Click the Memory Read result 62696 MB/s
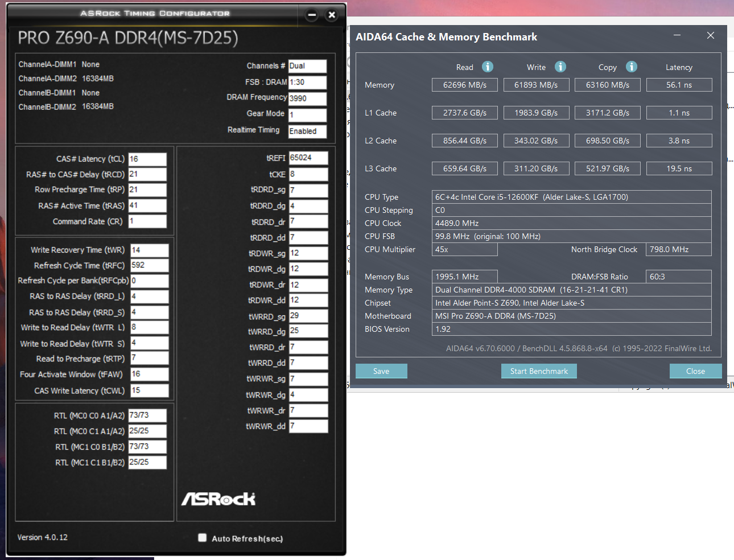The height and width of the screenshot is (560, 734). pos(465,85)
